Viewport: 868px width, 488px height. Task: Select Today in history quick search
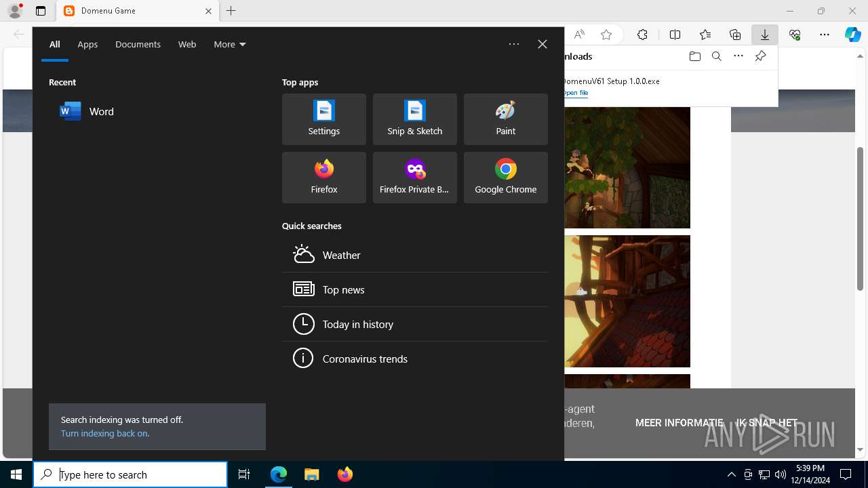[415, 324]
